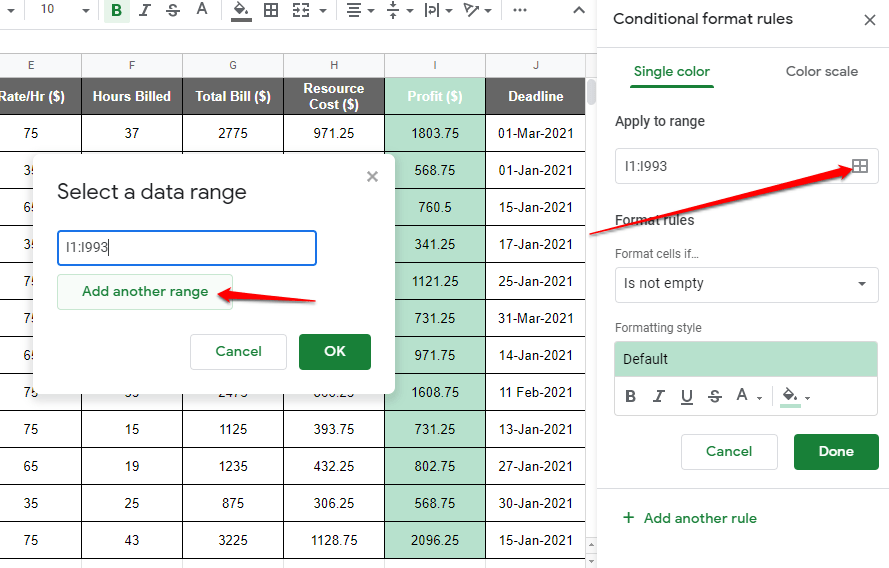Select column J header
This screenshot has width=889, height=568.
535,65
